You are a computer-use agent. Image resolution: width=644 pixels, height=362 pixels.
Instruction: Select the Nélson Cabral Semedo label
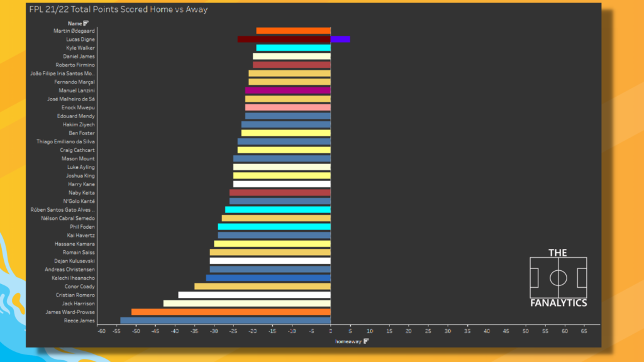[x=68, y=218]
